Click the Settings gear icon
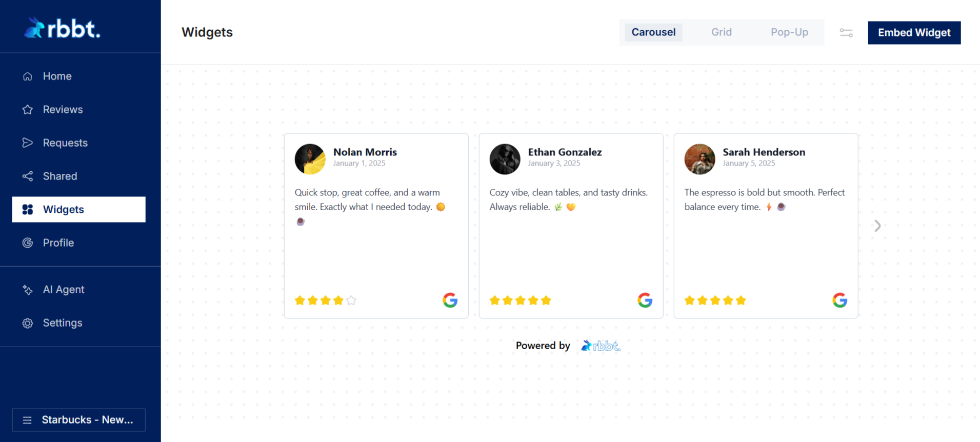Image resolution: width=980 pixels, height=442 pixels. (27, 323)
